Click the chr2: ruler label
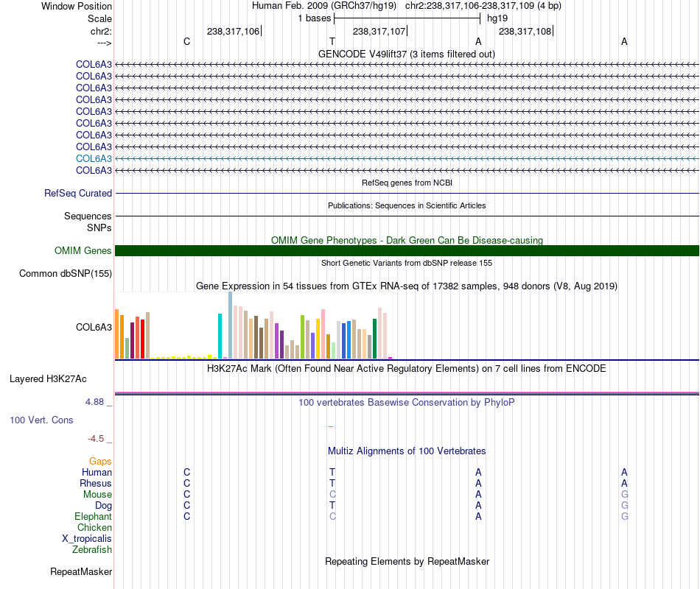 101,31
